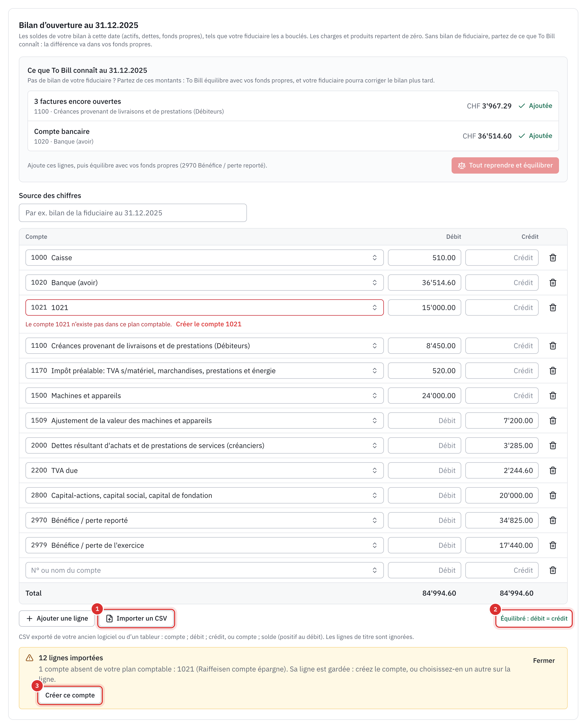Viewport: 587px width, 728px height.
Task: Click 'Tout reprendre et équilibrer' button
Action: click(x=505, y=165)
